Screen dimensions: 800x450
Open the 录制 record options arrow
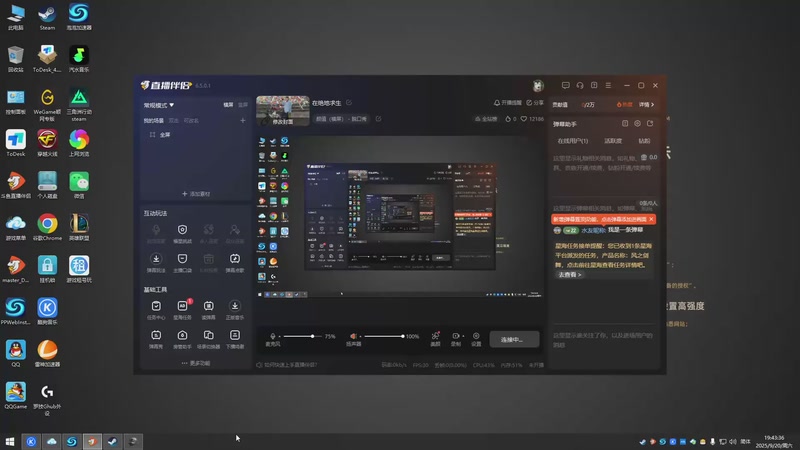click(x=463, y=336)
